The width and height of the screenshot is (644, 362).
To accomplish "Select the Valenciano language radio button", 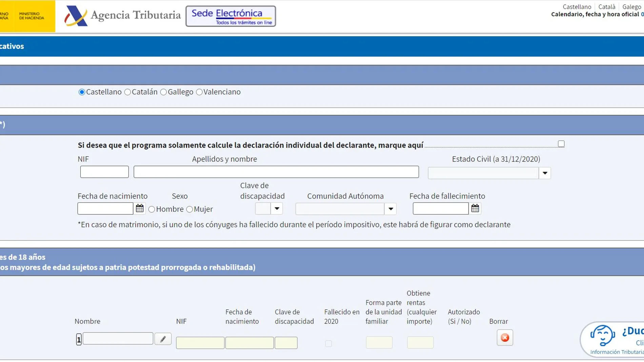I will click(x=199, y=92).
